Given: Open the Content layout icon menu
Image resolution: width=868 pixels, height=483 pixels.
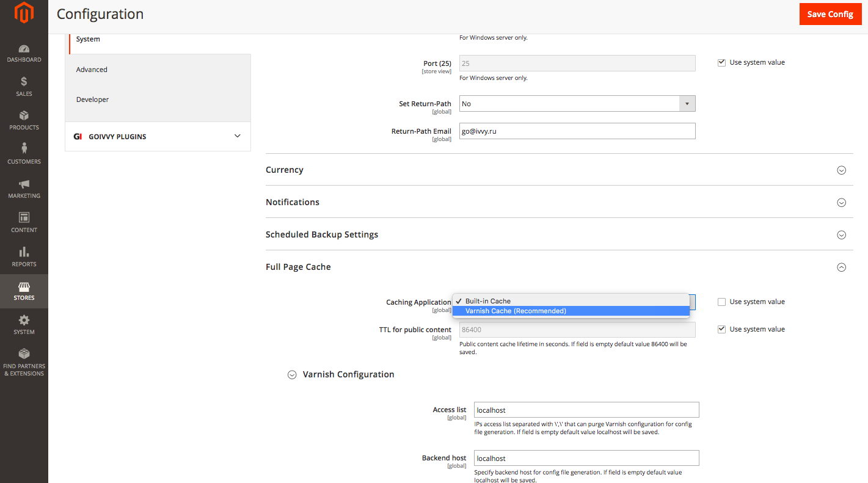Looking at the screenshot, I should pos(24,223).
